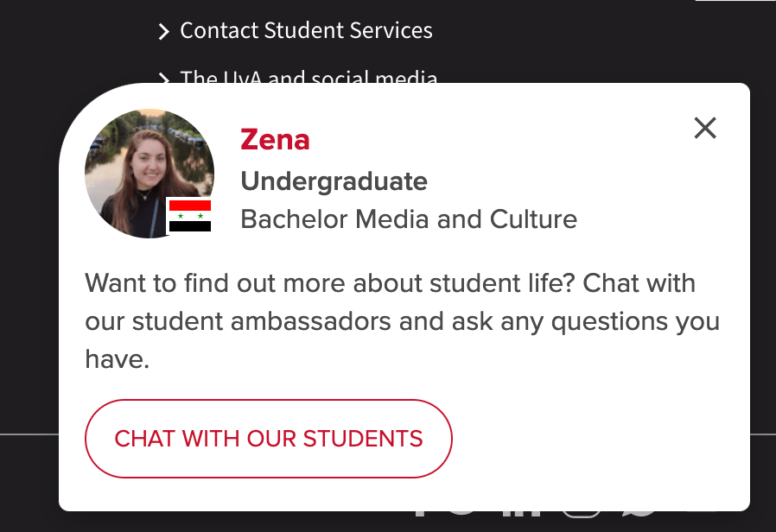This screenshot has height=532, width=776.
Task: Open Zena's circular profile photo
Action: tap(149, 174)
